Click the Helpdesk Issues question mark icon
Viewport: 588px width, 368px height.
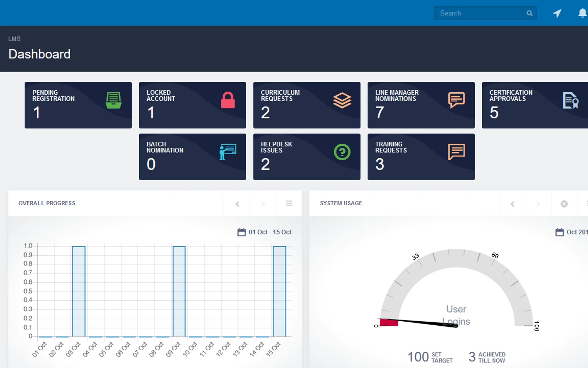pyautogui.click(x=342, y=152)
